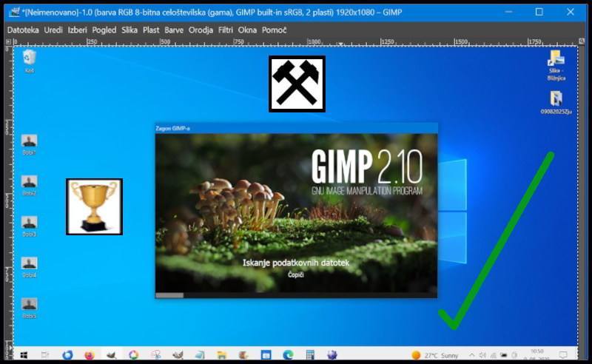Click the Microsoft Edge icon in taskbar
Viewport: 592px width, 364px height.
[x=288, y=355]
